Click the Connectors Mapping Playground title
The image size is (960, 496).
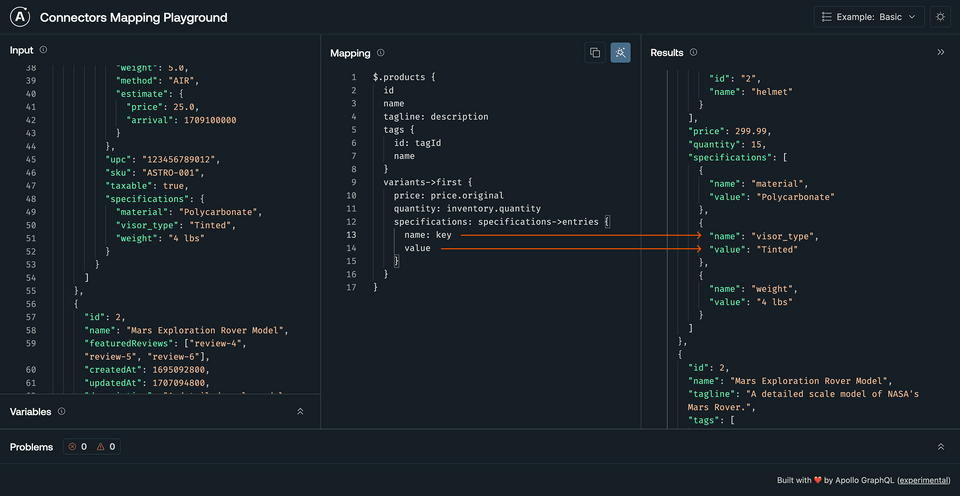[133, 17]
